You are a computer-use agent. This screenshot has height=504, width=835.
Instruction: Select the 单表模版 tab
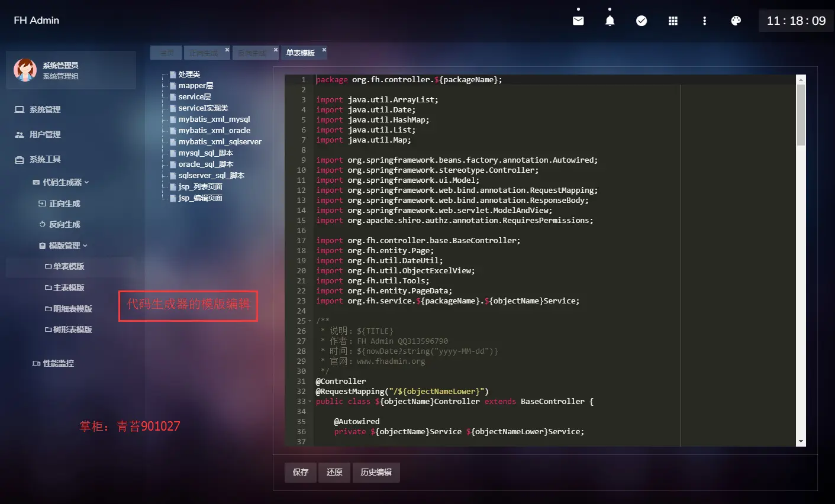coord(301,53)
